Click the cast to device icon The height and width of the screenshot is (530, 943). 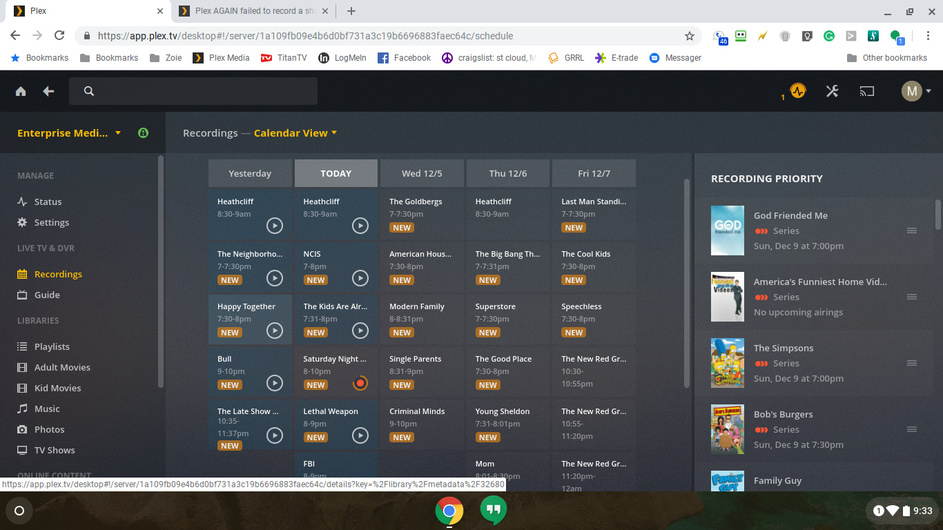[x=867, y=91]
